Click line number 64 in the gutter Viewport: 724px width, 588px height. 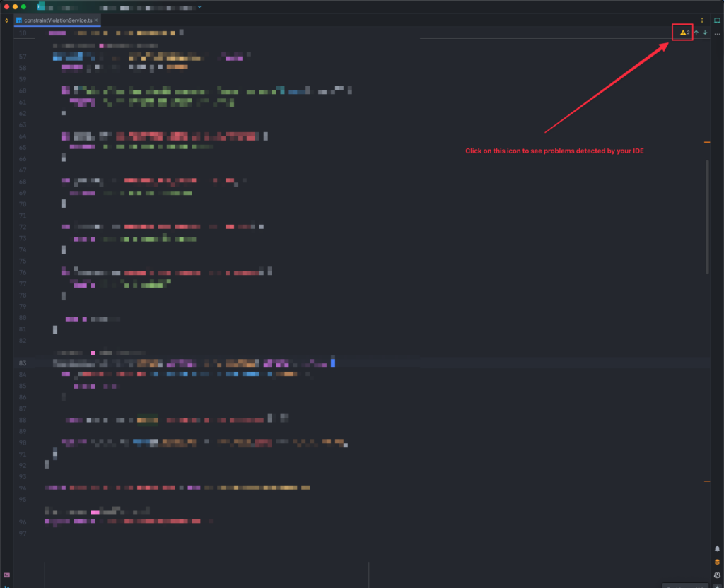(x=23, y=136)
